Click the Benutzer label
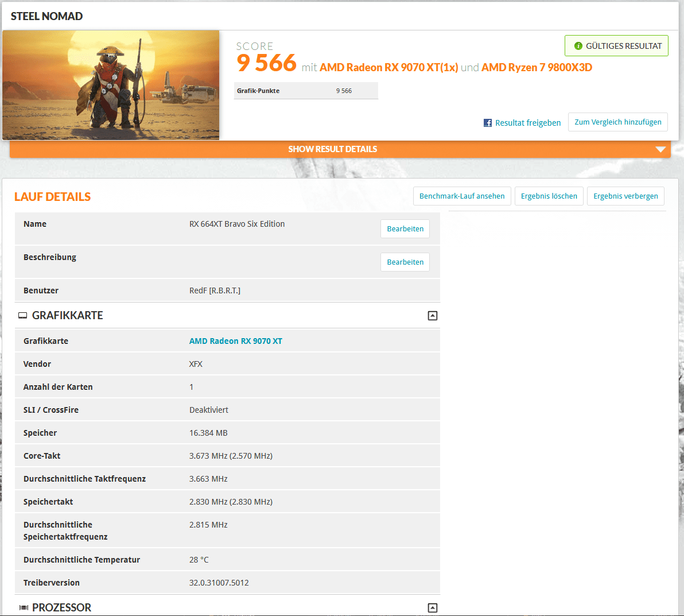 [41, 290]
